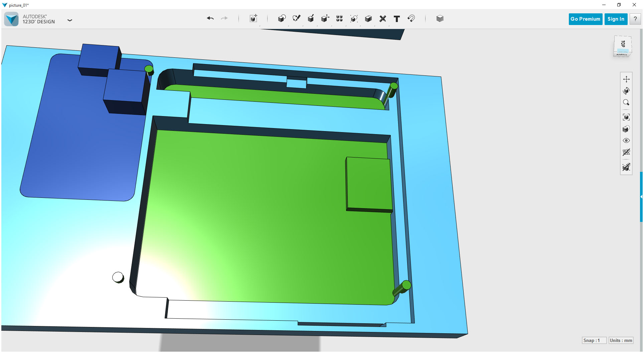Screen dimensions: 644x353
Task: Click the Go Premium button
Action: [x=585, y=19]
